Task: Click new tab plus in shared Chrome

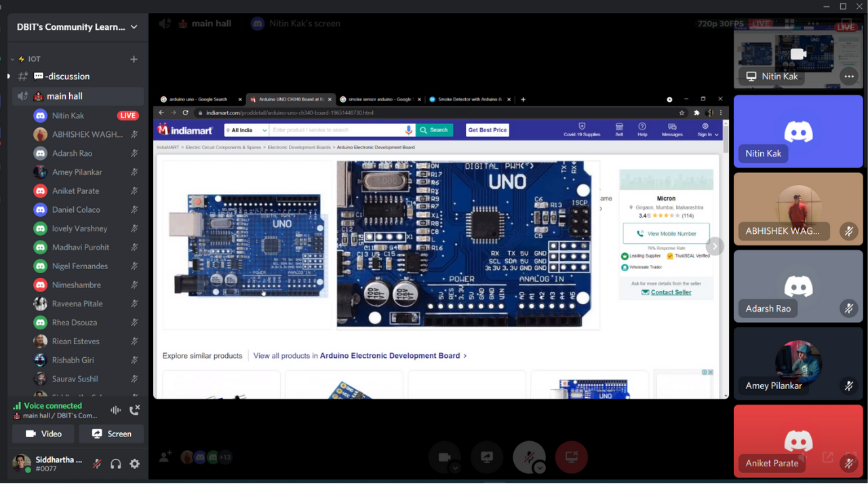Action: coord(523,100)
